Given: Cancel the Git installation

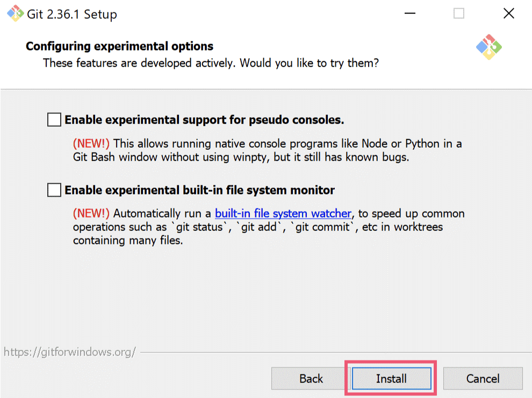Looking at the screenshot, I should click(483, 379).
